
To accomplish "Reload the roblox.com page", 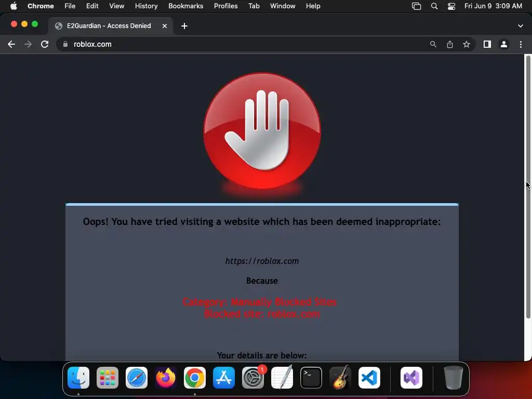I will pyautogui.click(x=45, y=44).
